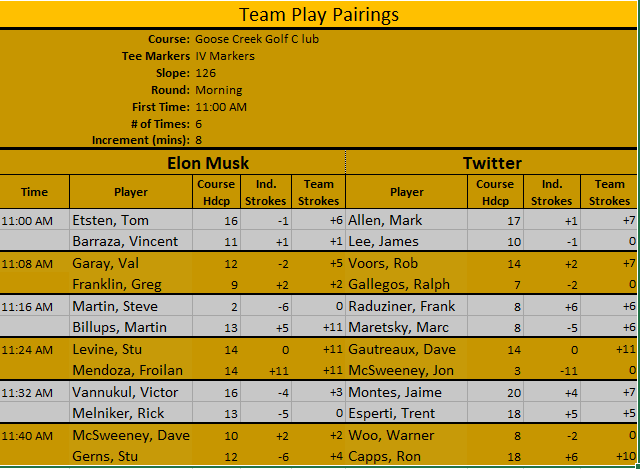Select the Slope value 126
Screen dimensions: 640x469
(x=206, y=73)
